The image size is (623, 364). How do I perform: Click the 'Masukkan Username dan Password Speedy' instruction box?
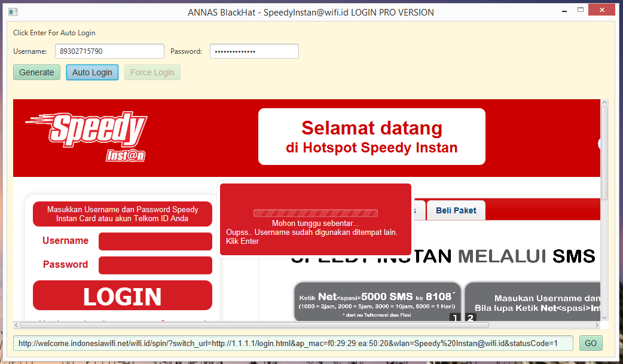(x=123, y=214)
